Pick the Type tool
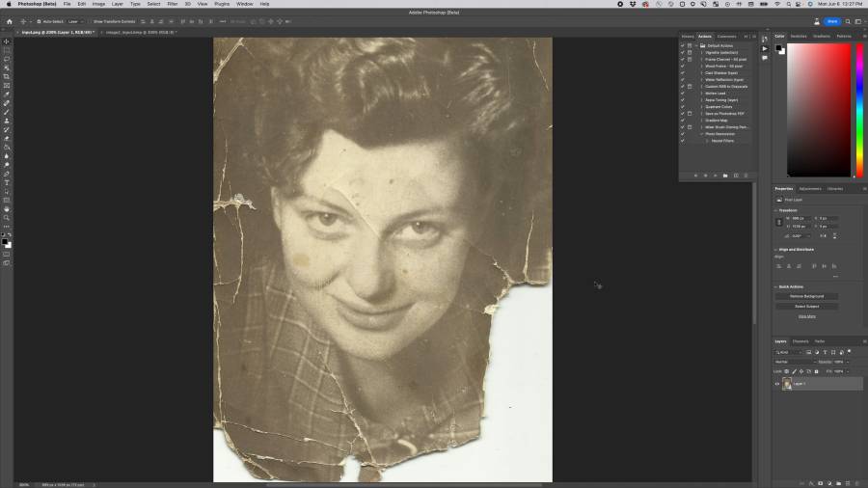Image resolution: width=868 pixels, height=488 pixels. (x=7, y=182)
